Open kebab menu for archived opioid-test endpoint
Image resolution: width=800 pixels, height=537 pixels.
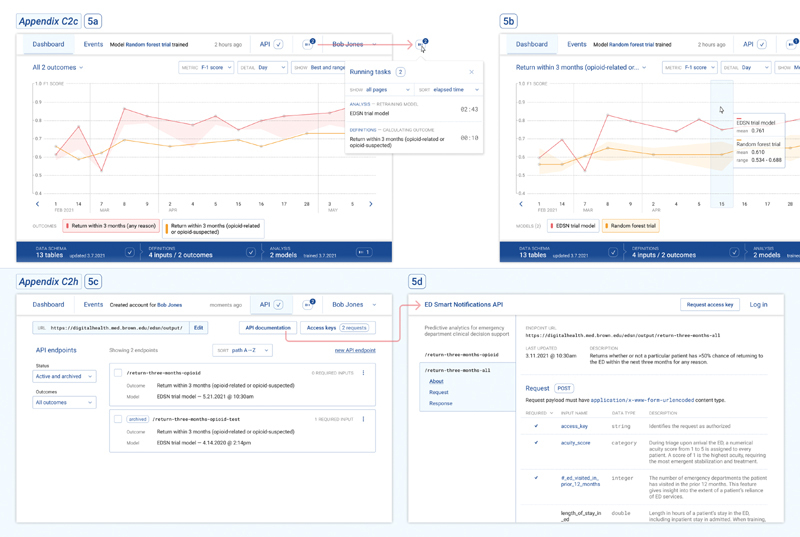click(363, 419)
